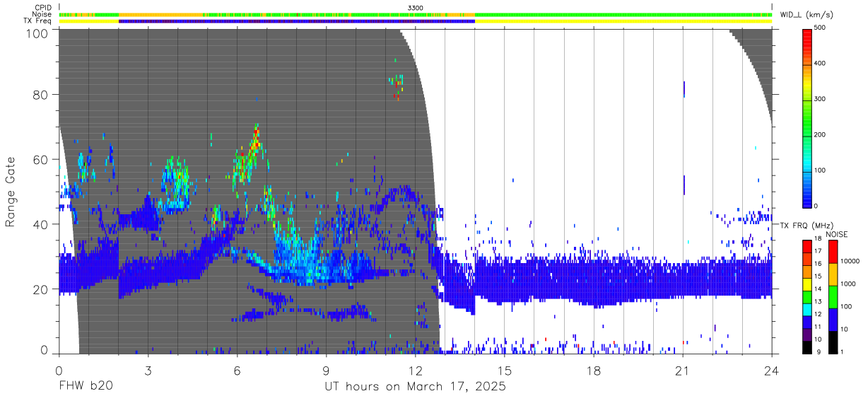The image size is (868, 401).
Task: Click the noise status strip above the plot
Action: click(416, 14)
